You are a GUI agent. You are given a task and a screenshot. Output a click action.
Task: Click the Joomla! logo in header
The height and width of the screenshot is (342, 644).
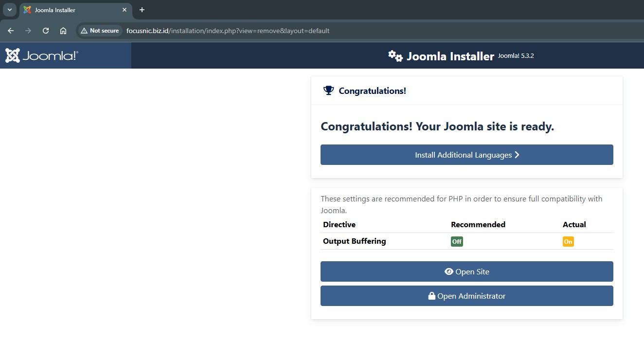coord(42,55)
